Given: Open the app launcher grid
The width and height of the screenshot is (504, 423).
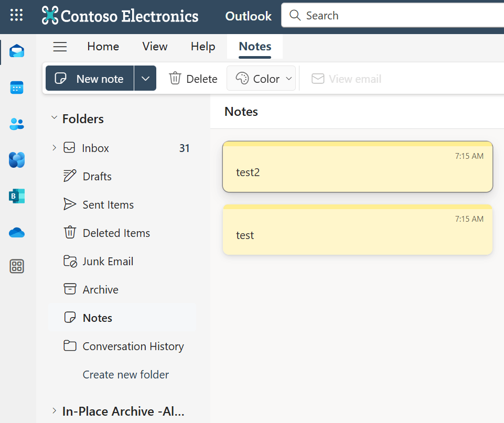Looking at the screenshot, I should 17,15.
